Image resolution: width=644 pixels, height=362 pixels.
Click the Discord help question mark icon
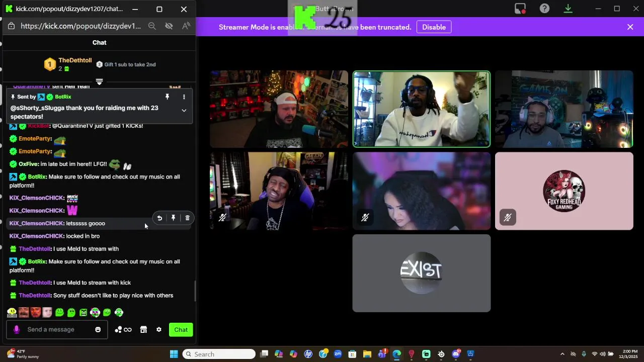click(544, 9)
